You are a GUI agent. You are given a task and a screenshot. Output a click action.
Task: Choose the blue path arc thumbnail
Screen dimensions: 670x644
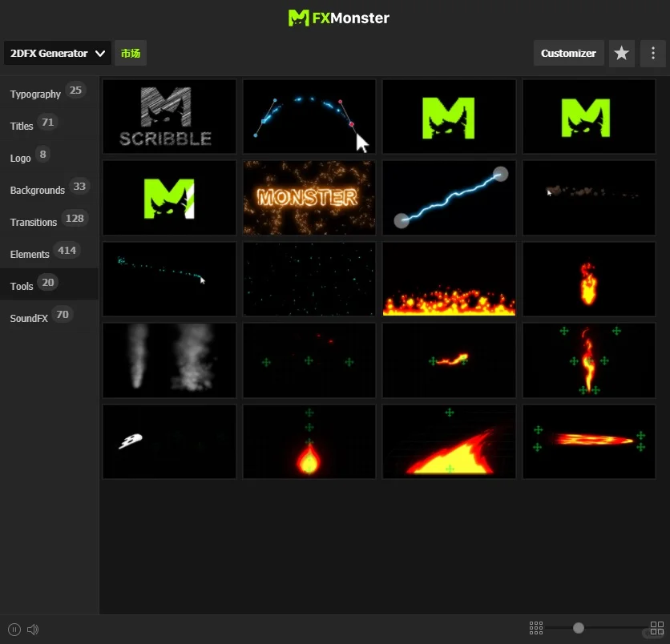[x=309, y=116]
